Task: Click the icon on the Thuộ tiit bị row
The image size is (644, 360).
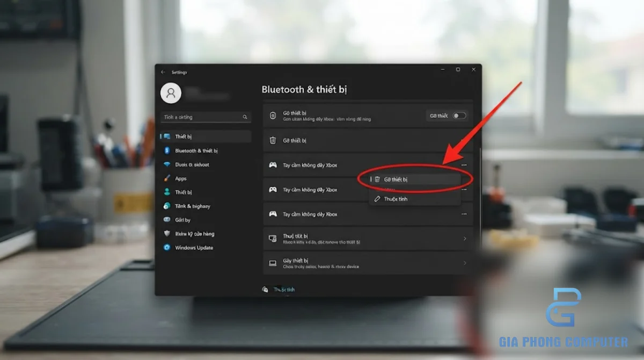Action: click(273, 239)
